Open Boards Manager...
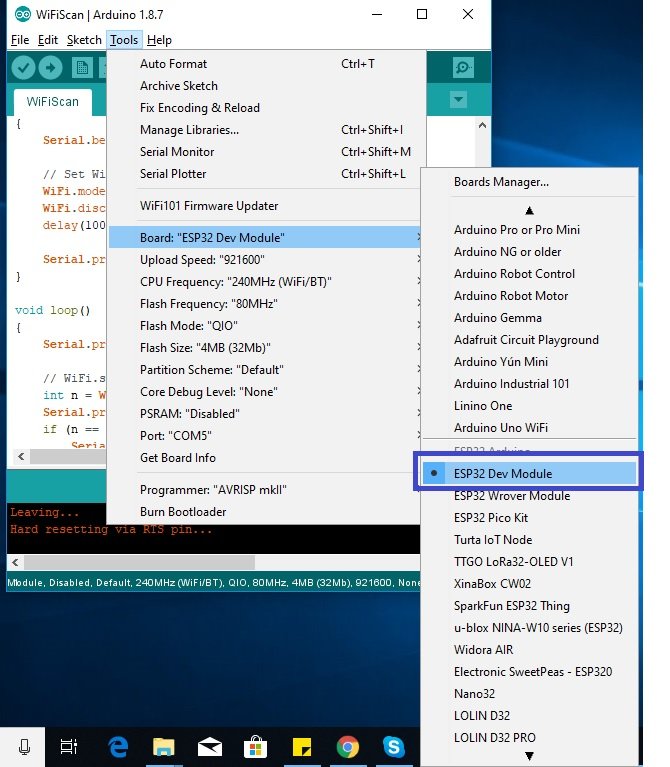Image resolution: width=670 pixels, height=767 pixels. point(530,182)
